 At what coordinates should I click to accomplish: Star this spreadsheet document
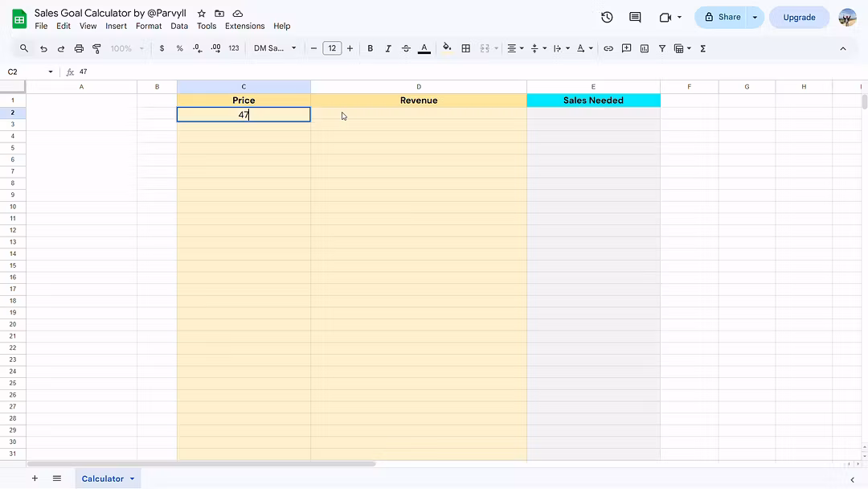tap(202, 14)
